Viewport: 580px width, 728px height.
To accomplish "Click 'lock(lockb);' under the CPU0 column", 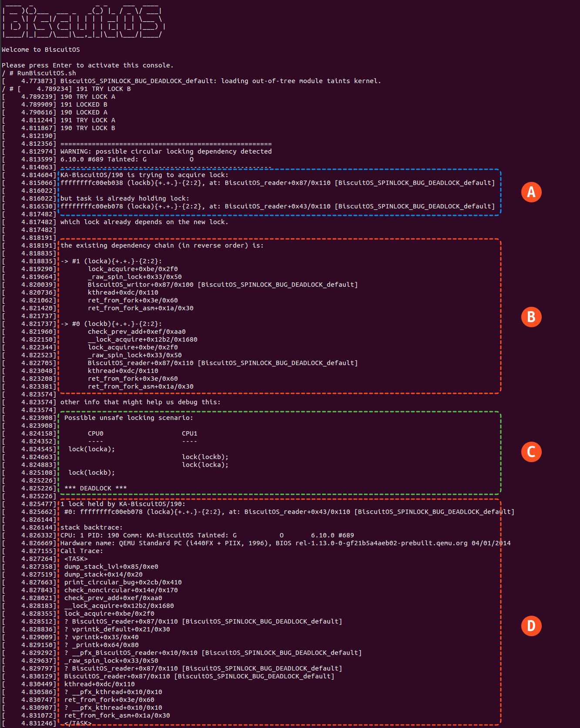I will [x=92, y=473].
